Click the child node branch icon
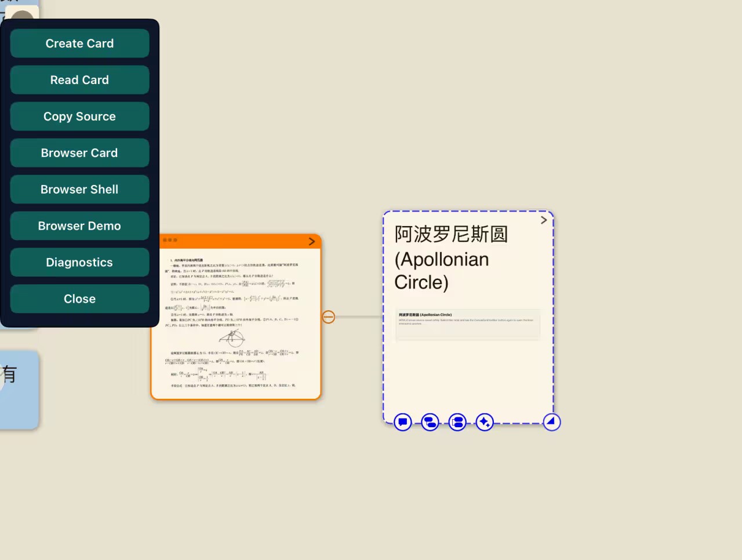 click(430, 422)
